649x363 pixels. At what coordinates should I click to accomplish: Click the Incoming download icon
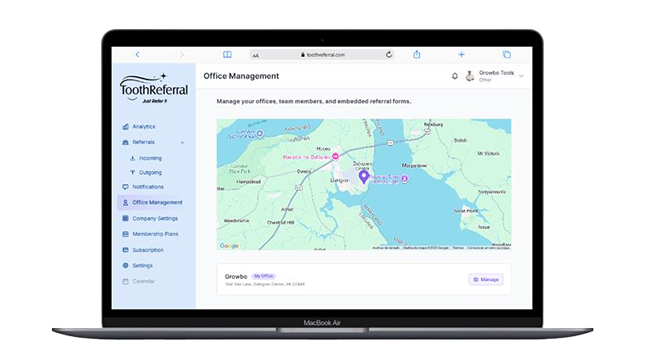132,158
